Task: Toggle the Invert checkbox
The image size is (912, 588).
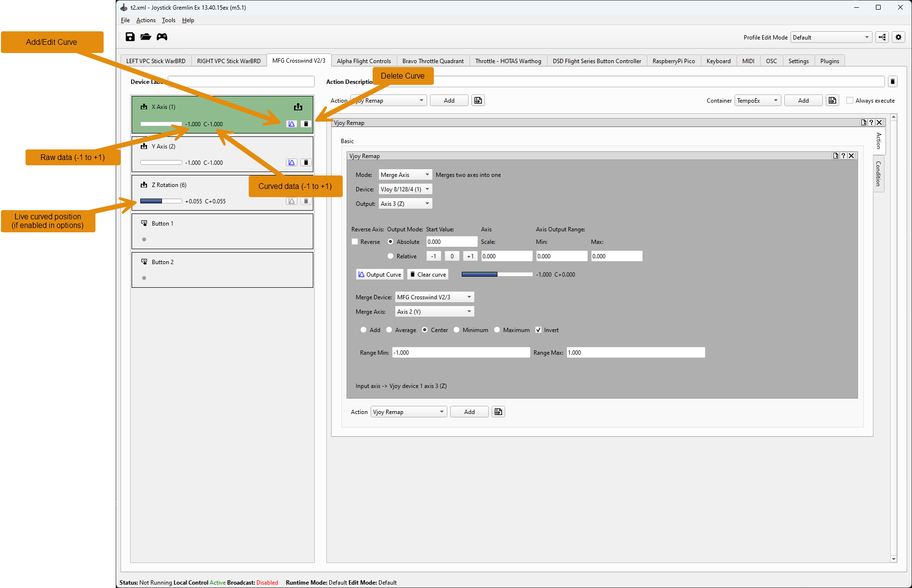Action: (x=538, y=330)
